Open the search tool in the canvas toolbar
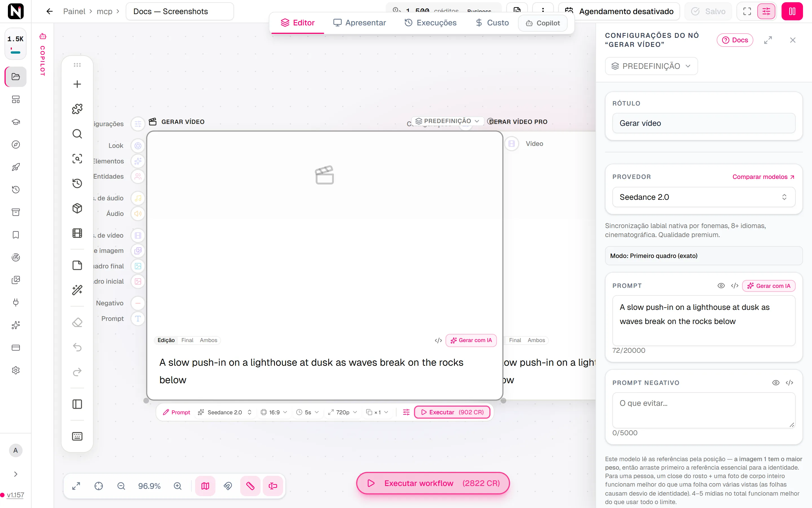This screenshot has height=508, width=812. 77,134
